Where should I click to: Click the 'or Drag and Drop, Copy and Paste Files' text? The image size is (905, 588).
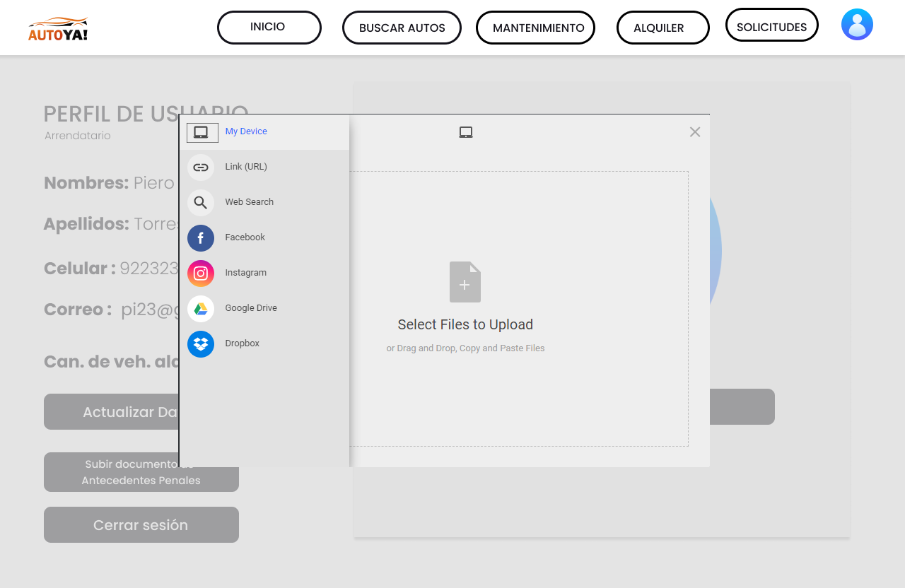pos(465,348)
